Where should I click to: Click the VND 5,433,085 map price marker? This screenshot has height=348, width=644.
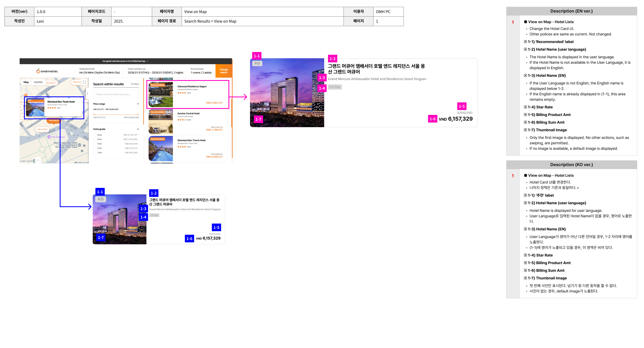coord(42,129)
